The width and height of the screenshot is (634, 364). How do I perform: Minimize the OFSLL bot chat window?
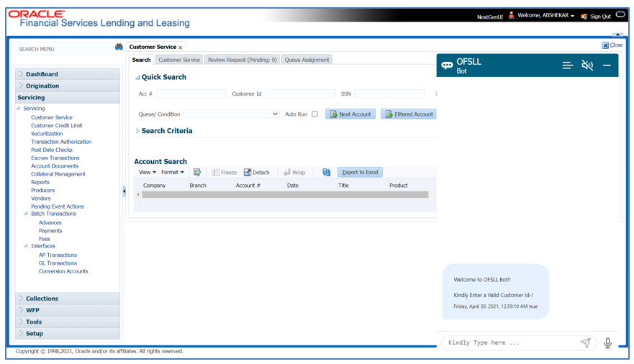click(607, 65)
